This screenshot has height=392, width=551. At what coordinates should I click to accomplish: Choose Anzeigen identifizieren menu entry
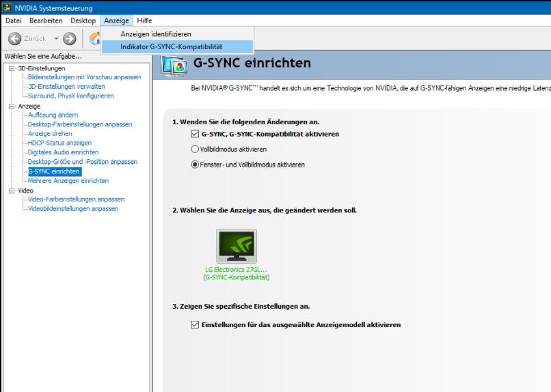point(178,34)
